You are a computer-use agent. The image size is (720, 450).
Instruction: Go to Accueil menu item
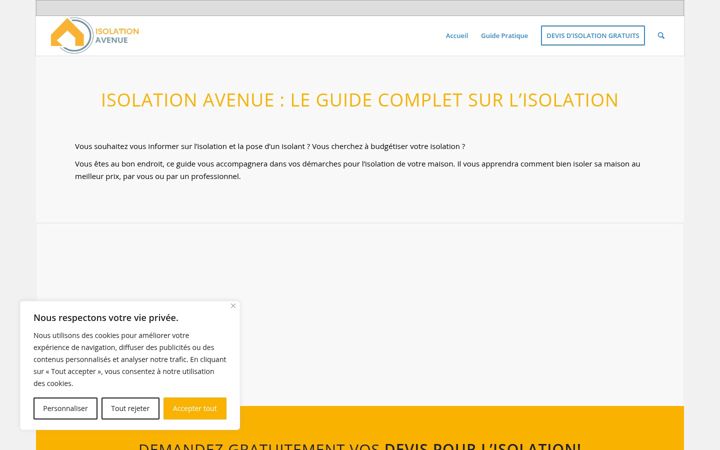pos(456,35)
